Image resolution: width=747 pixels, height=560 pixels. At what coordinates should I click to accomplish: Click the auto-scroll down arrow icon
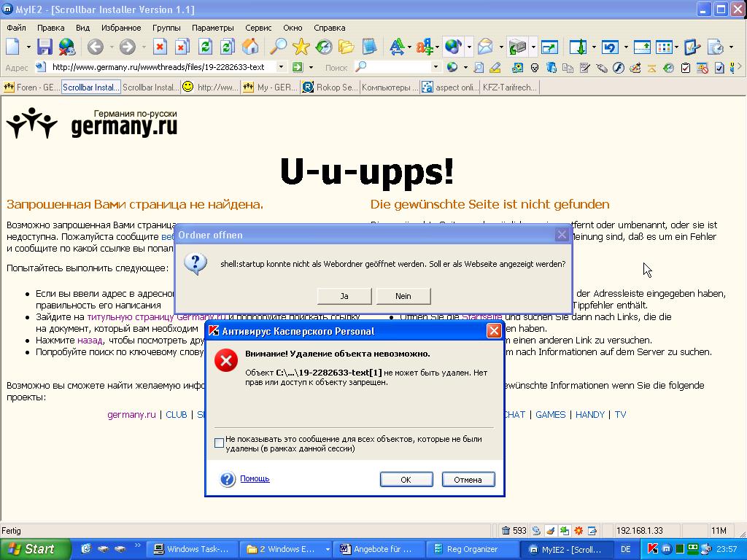click(578, 47)
